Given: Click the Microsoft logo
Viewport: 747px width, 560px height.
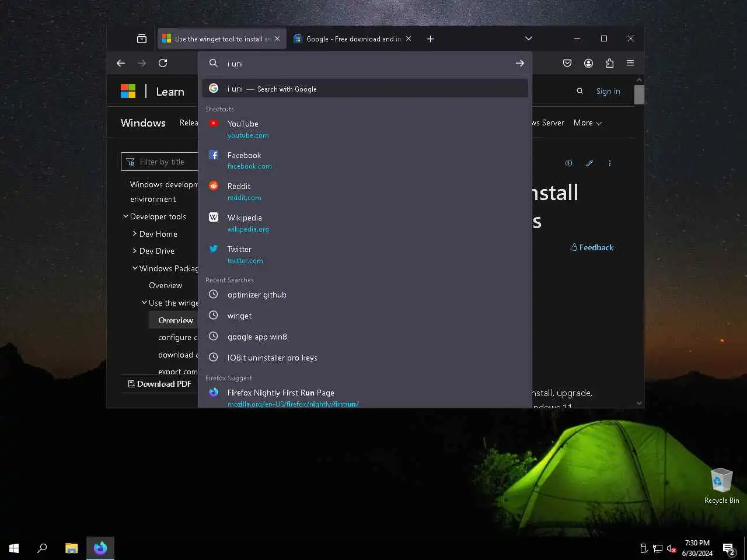Looking at the screenshot, I should tap(128, 92).
